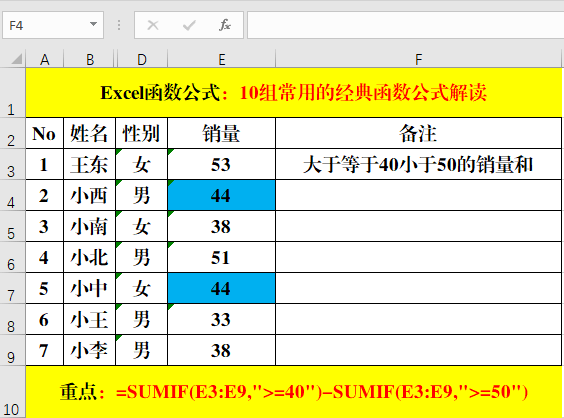The height and width of the screenshot is (418, 564).
Task: Click the gender cell for 小南
Action: [141, 226]
